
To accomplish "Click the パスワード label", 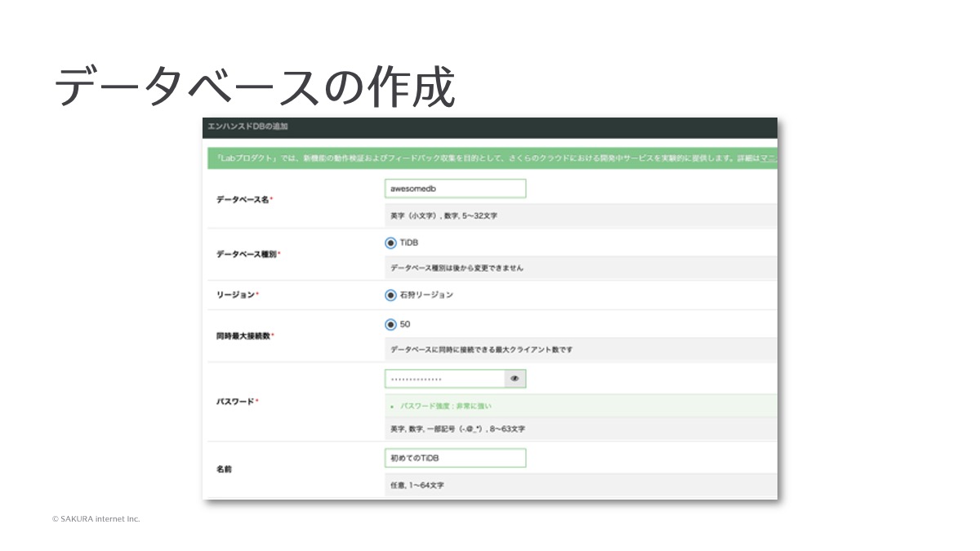I will [237, 402].
